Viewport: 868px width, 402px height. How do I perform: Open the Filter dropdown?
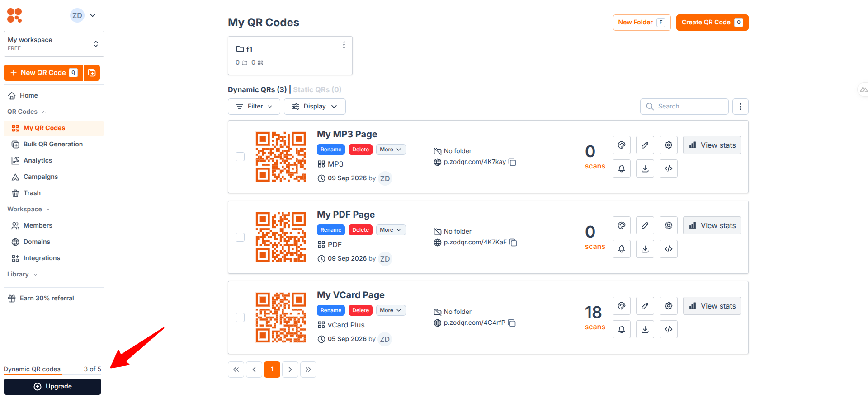pyautogui.click(x=254, y=107)
